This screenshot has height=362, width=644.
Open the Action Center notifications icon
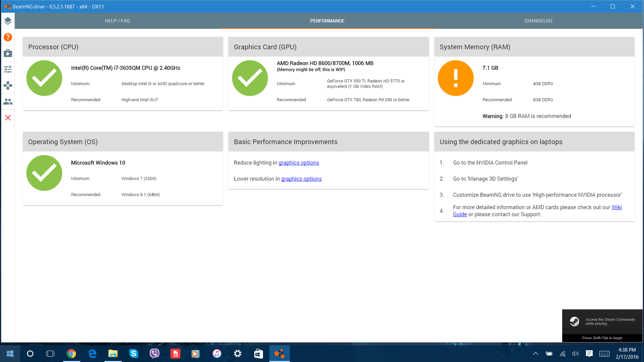click(x=589, y=354)
